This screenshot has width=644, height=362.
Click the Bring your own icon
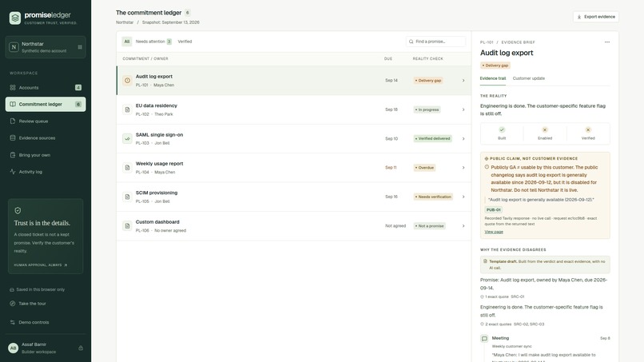coord(13,155)
